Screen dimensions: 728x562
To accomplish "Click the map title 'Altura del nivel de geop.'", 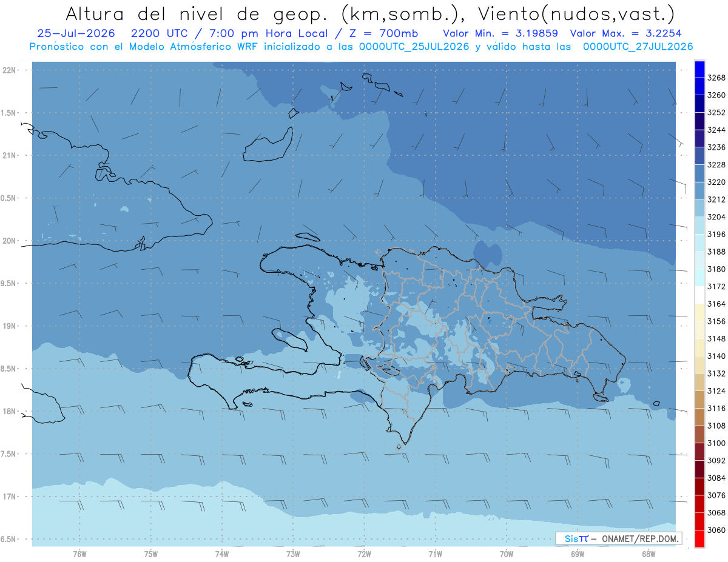I will [x=197, y=13].
